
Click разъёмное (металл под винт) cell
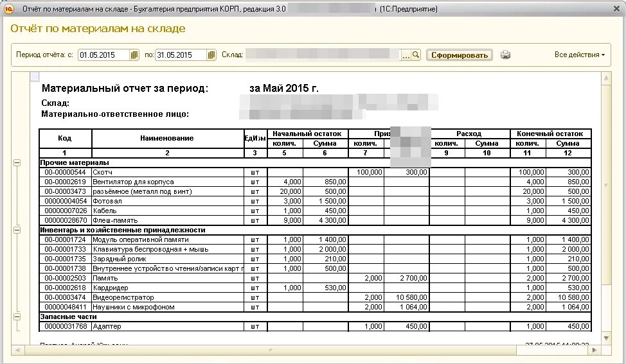tap(168, 191)
